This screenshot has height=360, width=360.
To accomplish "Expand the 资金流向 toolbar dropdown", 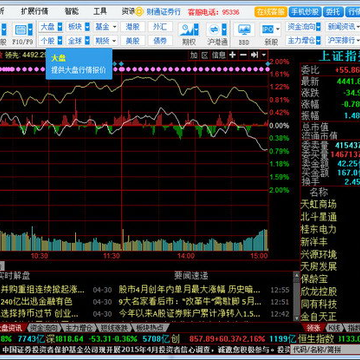I will (x=318, y=27).
